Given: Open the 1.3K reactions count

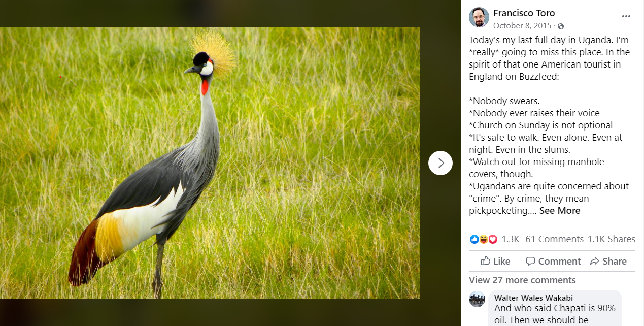Looking at the screenshot, I should pos(510,239).
